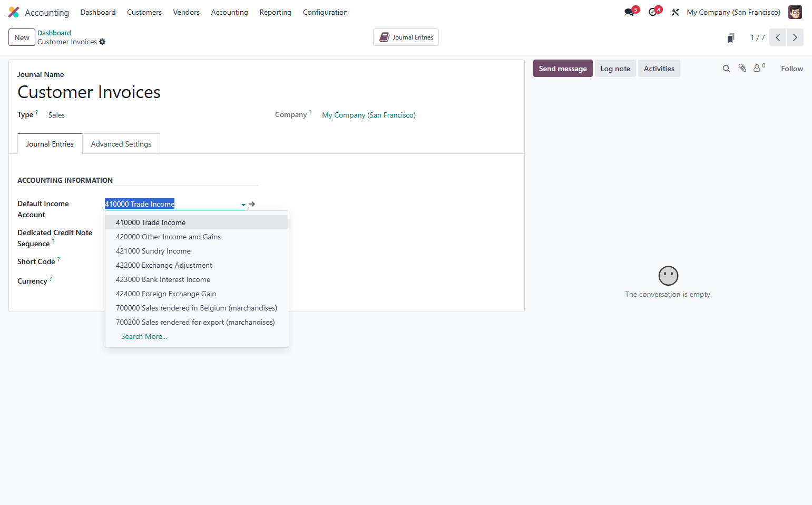The width and height of the screenshot is (812, 505).
Task: Click the Dashboard breadcrumb link
Action: [x=54, y=33]
